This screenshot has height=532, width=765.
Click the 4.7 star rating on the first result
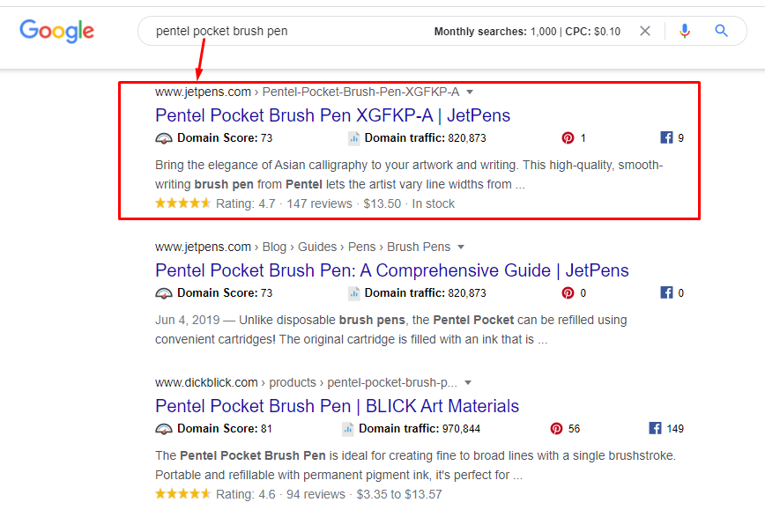click(182, 203)
